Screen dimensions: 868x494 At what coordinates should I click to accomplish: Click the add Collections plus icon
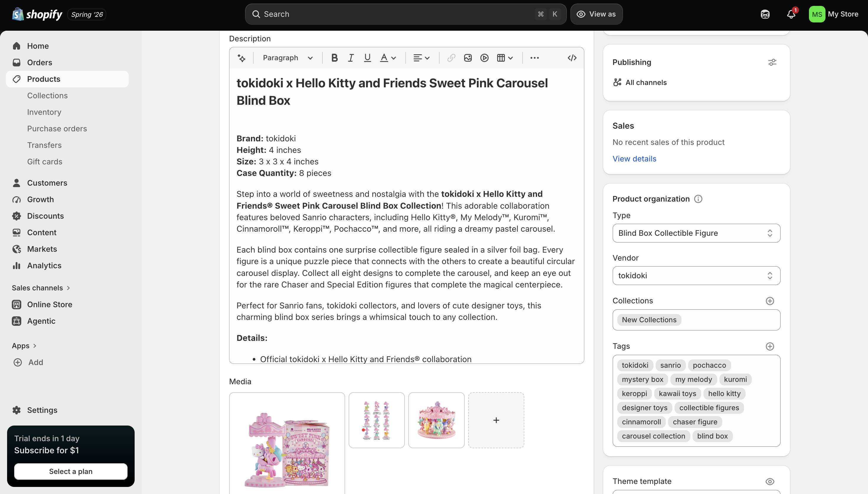pos(770,301)
